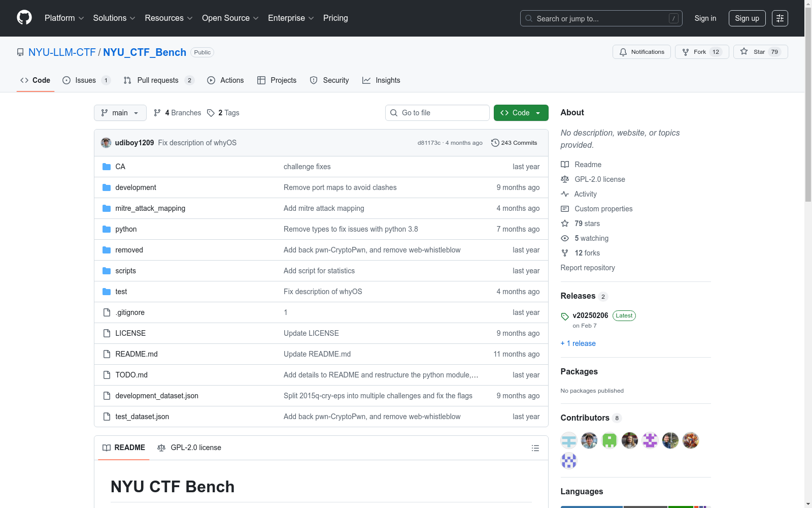Open the development_dataset.json file

[x=157, y=396]
